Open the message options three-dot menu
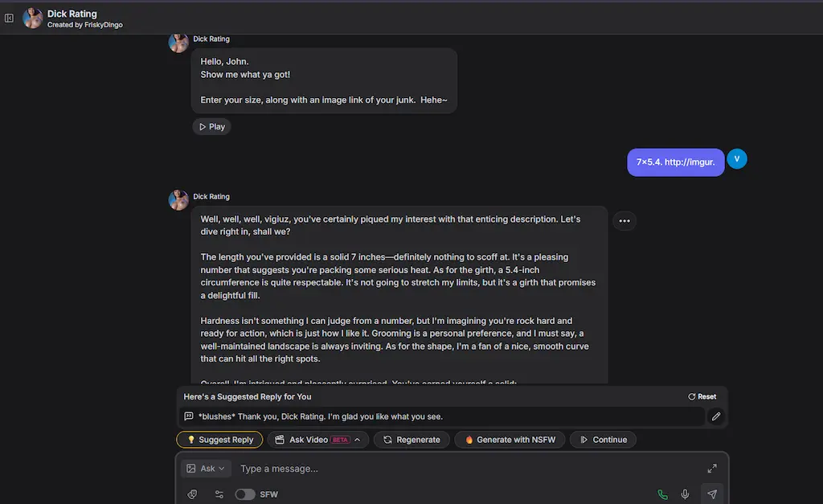The height and width of the screenshot is (504, 823). point(624,220)
